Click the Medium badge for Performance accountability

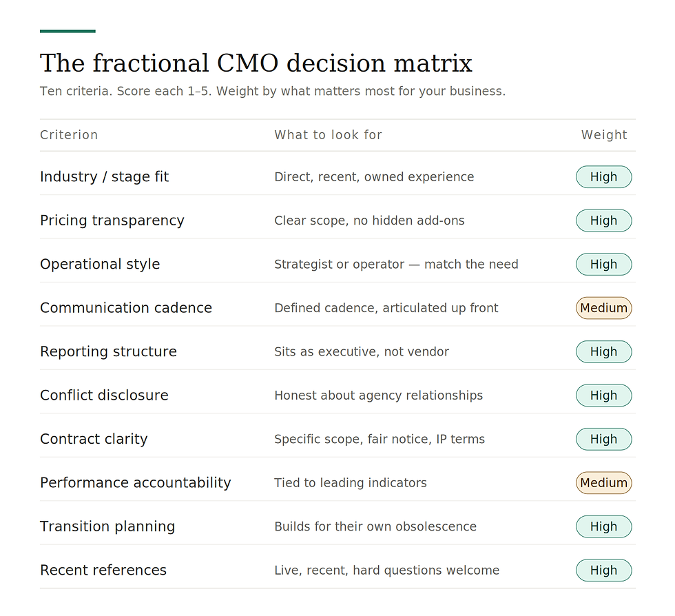(x=603, y=483)
